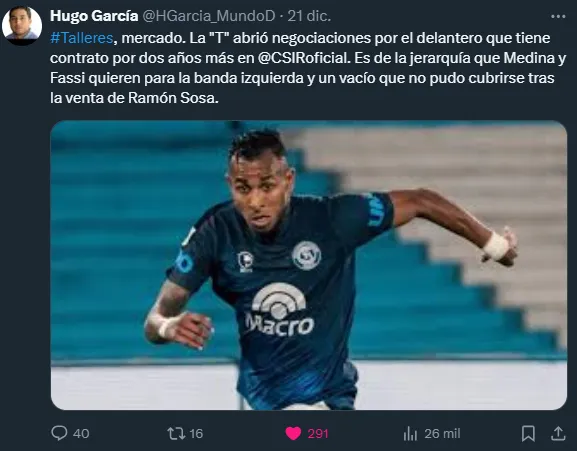Open the 21 dic. timestamp
The height and width of the screenshot is (451, 577).
click(x=309, y=16)
